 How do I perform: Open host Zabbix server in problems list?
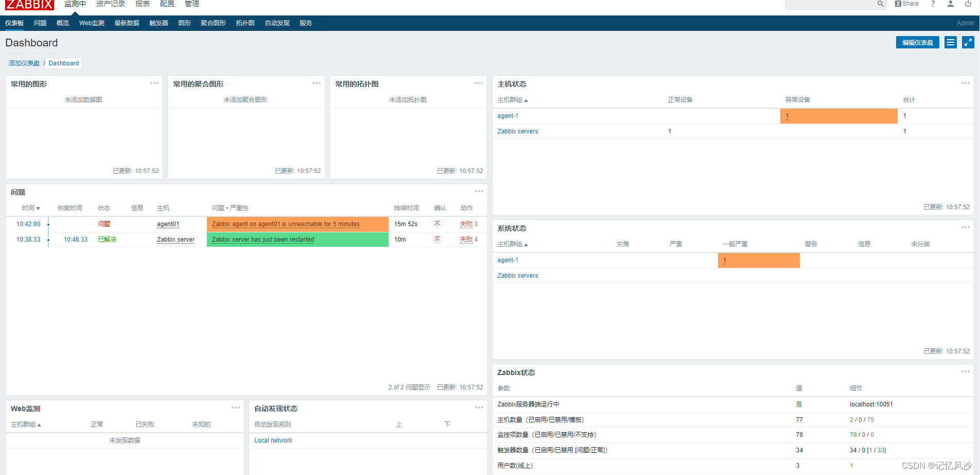[x=176, y=240]
